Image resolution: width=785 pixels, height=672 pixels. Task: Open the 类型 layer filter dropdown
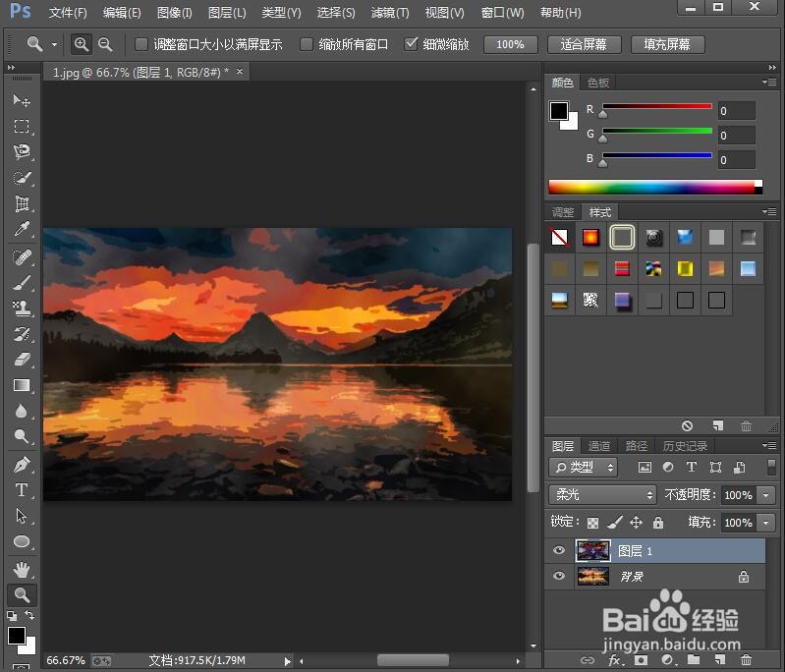584,468
